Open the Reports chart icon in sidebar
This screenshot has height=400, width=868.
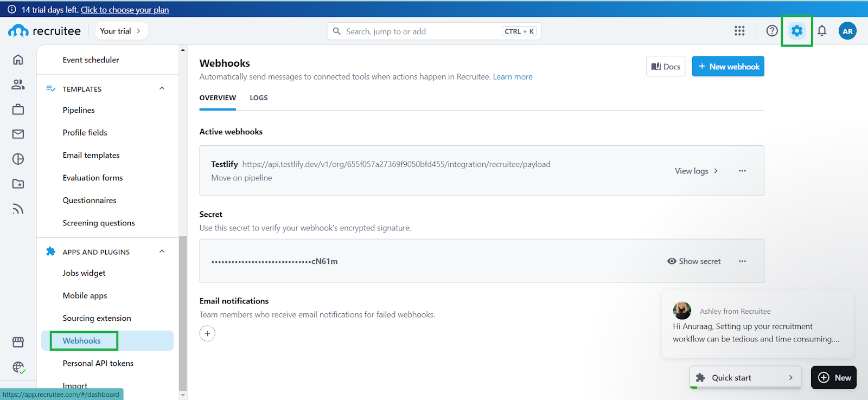18,159
